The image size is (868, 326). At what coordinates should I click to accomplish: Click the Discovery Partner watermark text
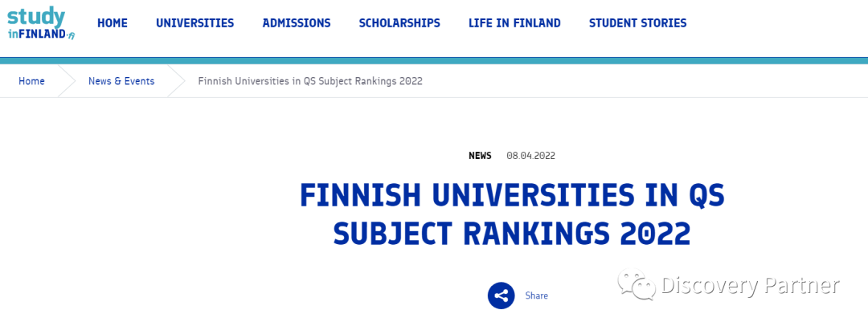click(x=751, y=286)
